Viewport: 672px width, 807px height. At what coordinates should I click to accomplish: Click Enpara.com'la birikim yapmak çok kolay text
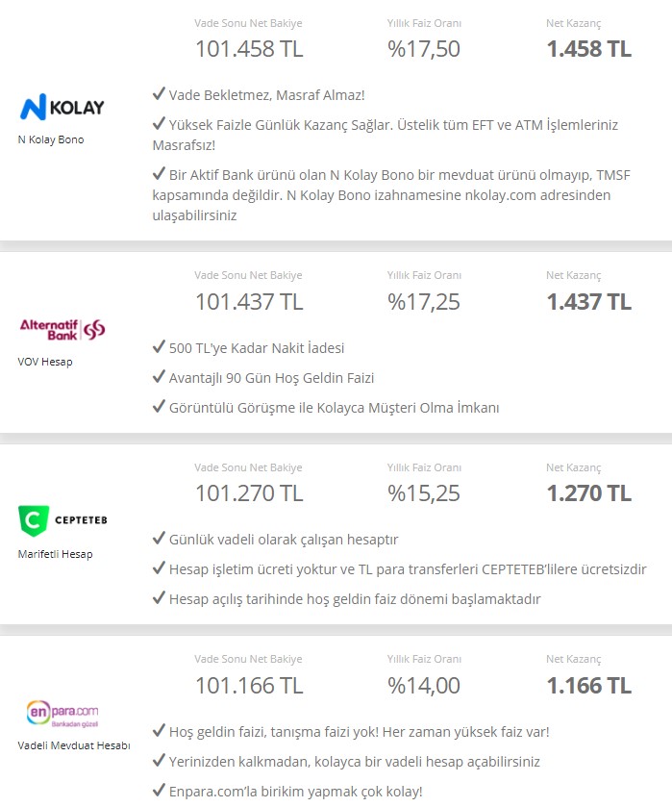click(295, 792)
